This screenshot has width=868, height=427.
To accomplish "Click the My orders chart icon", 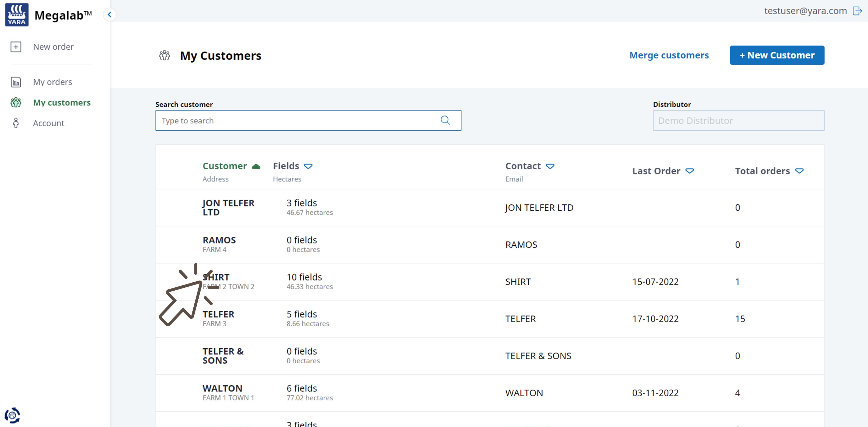I will (16, 82).
